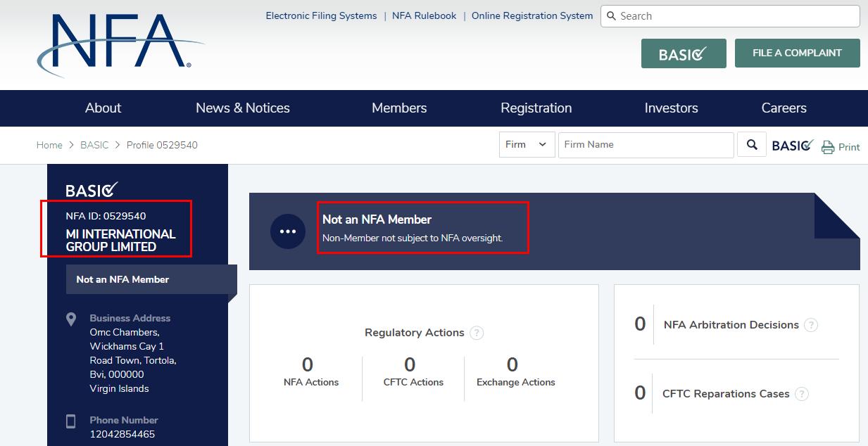Click the magnifier search button beside Firm Name
The image size is (868, 446).
752,145
